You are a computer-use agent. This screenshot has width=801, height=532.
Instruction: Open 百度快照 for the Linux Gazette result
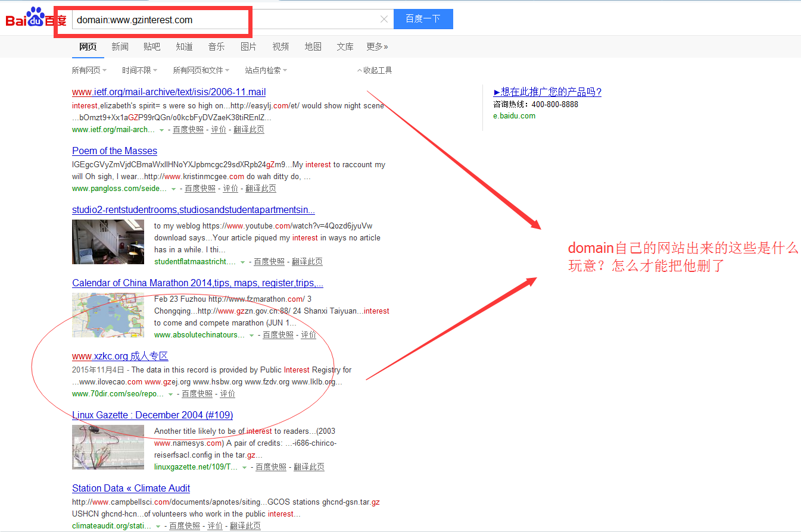tap(271, 467)
